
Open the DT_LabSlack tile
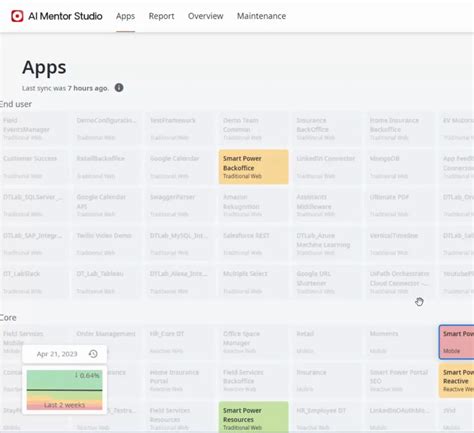point(34,282)
